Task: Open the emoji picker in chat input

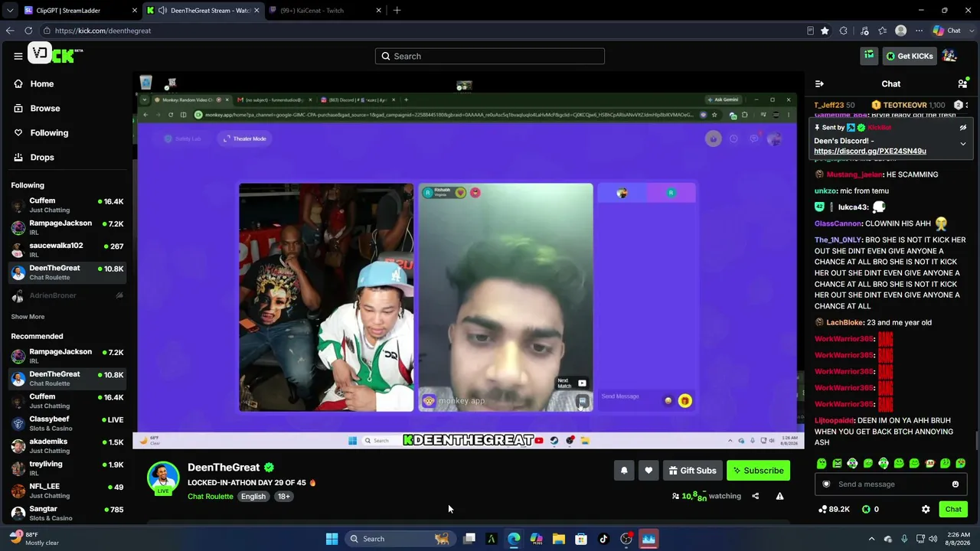Action: click(x=955, y=484)
